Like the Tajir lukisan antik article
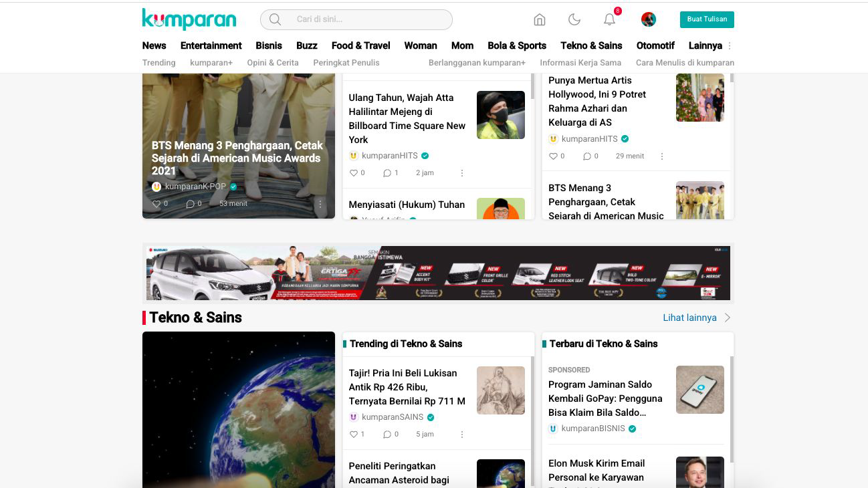Screen dimensions: 868x488 tap(354, 435)
